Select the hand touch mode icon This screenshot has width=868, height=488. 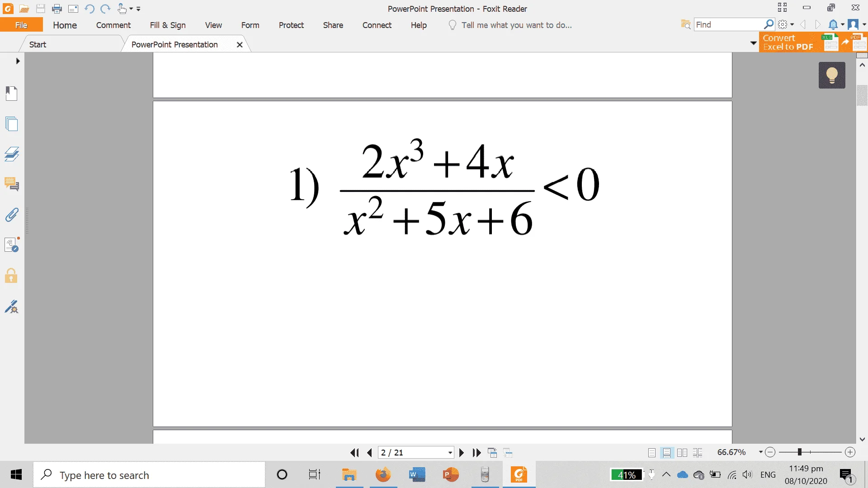tap(122, 9)
